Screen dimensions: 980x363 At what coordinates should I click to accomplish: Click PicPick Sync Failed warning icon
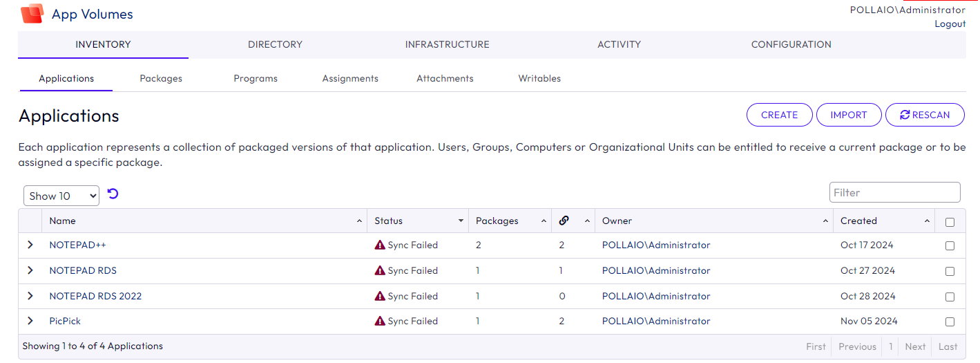coord(380,321)
